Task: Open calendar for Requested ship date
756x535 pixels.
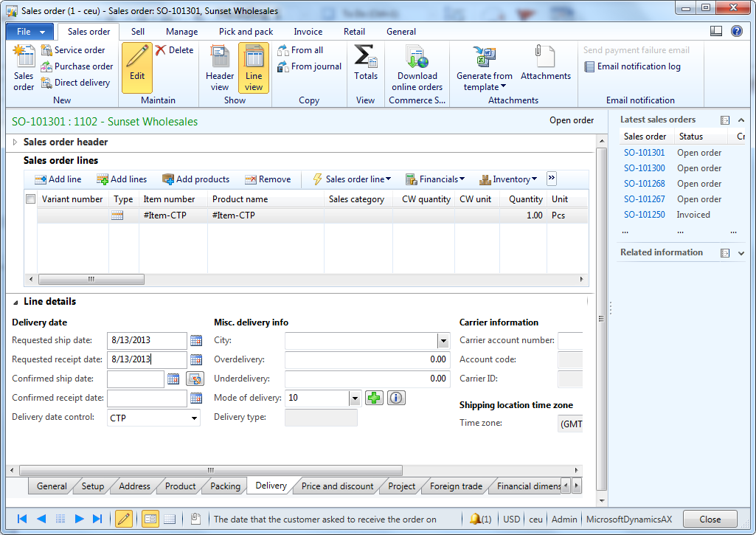Action: (x=195, y=341)
